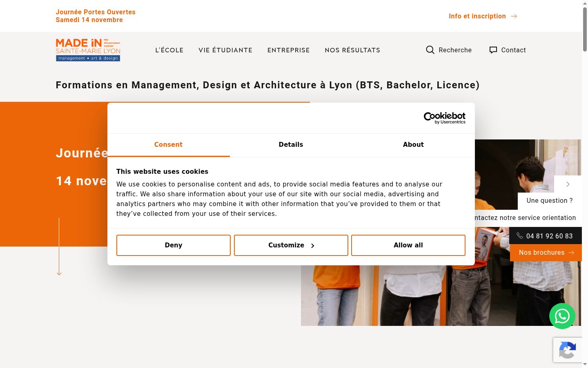The image size is (588, 368).
Task: Click Allow all cookies button
Action: point(408,245)
